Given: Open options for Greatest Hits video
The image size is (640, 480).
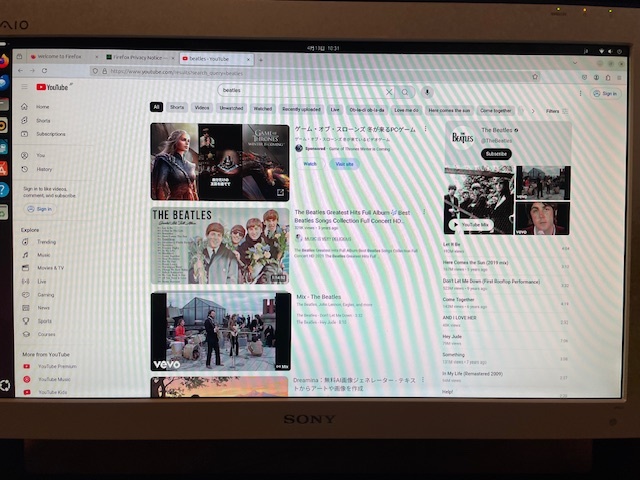Looking at the screenshot, I should (x=424, y=212).
